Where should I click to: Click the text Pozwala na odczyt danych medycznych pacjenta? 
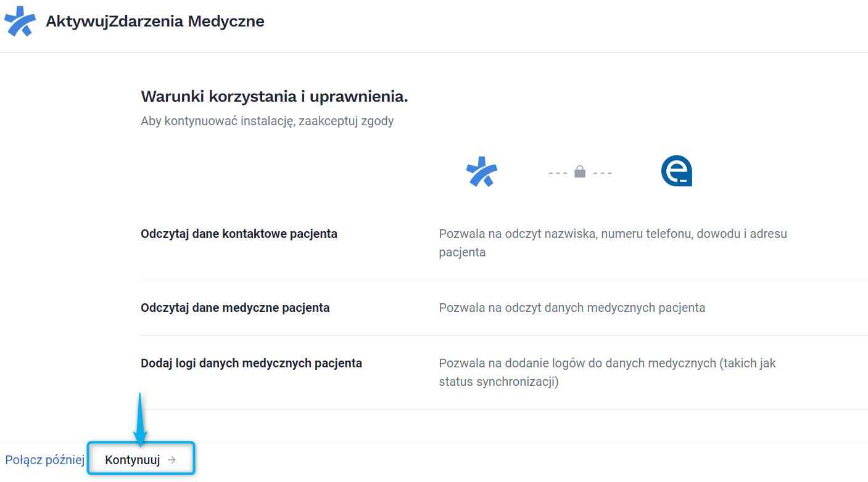pos(572,308)
